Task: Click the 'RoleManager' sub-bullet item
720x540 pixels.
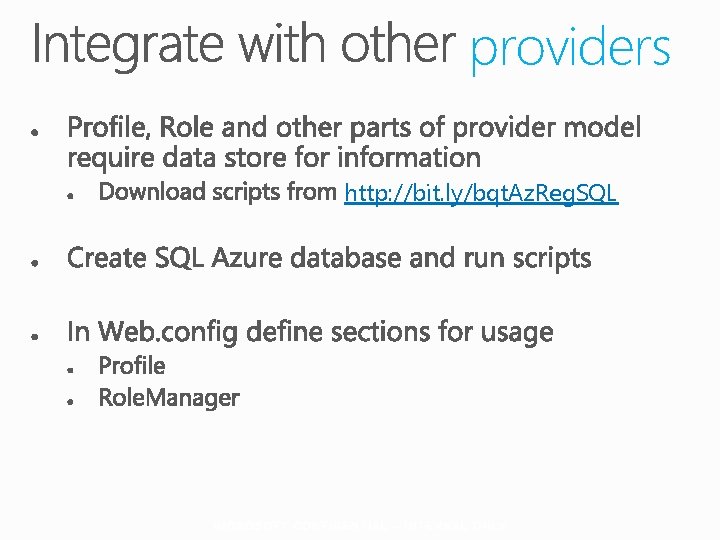Action: point(169,398)
